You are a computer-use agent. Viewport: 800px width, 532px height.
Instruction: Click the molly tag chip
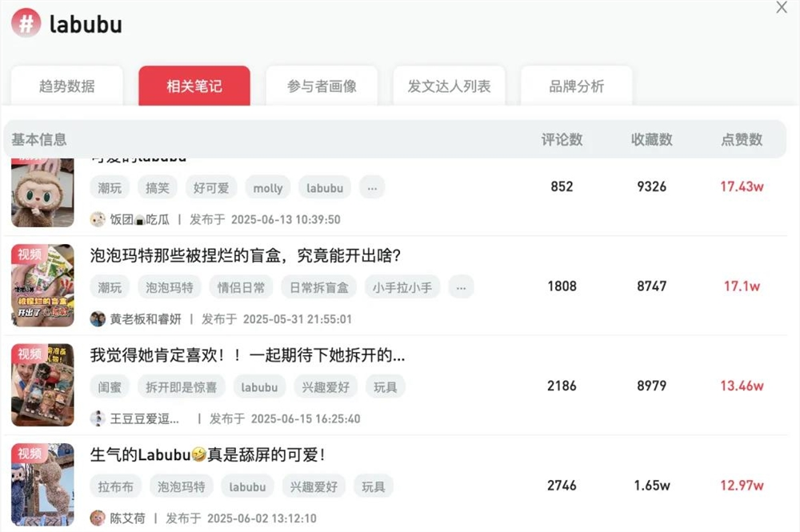click(x=268, y=187)
